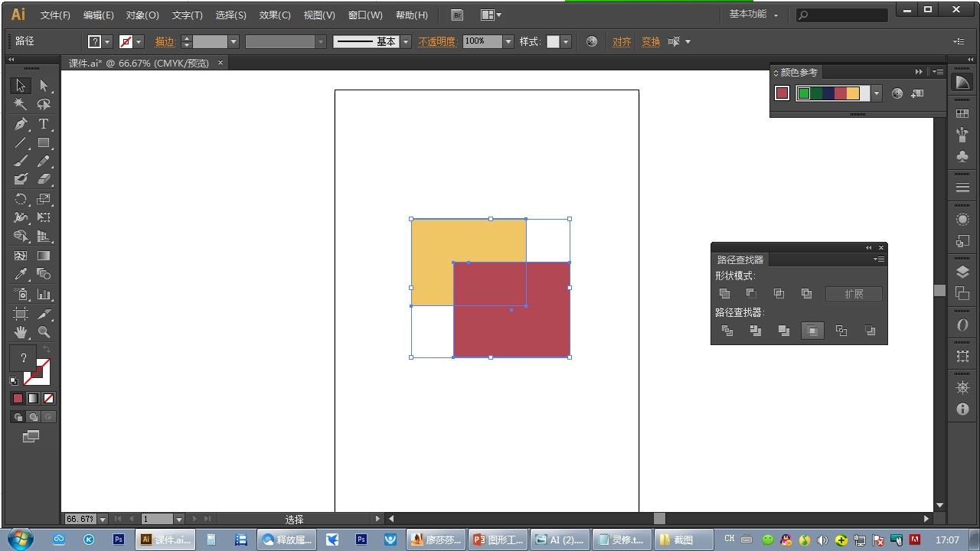Viewport: 980px width, 551px height.
Task: Open the 基本功能 workspace dropdown
Action: click(753, 15)
